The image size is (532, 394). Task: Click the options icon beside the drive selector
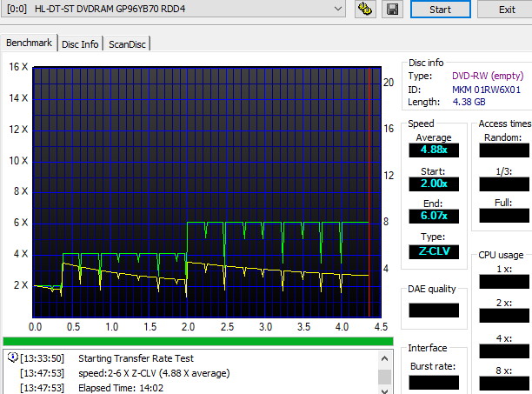tap(366, 10)
